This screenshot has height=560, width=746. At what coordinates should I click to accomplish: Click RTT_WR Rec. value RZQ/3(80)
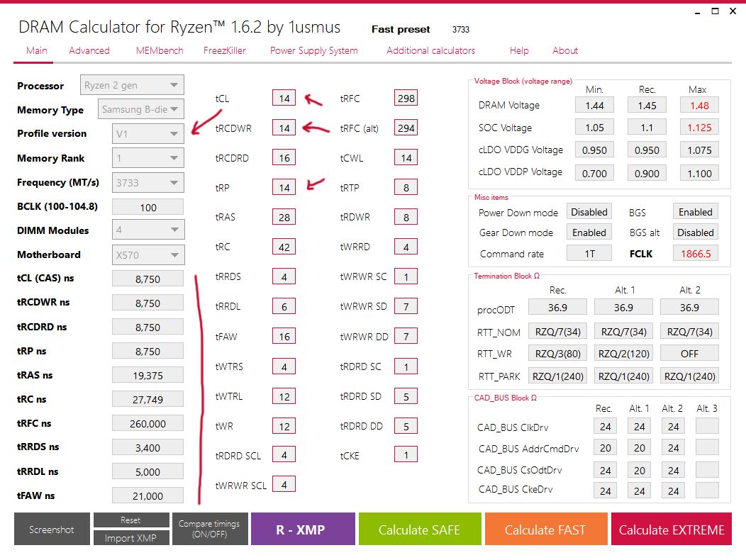(x=557, y=354)
